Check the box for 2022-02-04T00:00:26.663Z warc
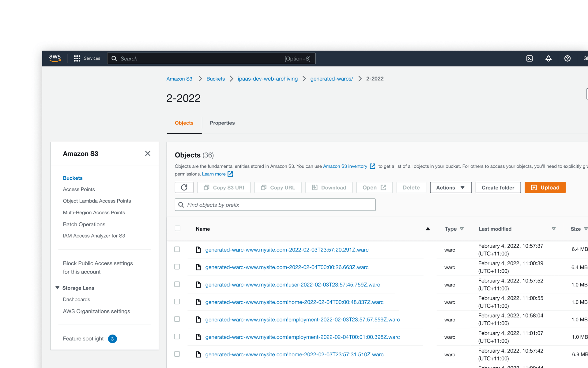This screenshot has width=588, height=368. pyautogui.click(x=177, y=267)
